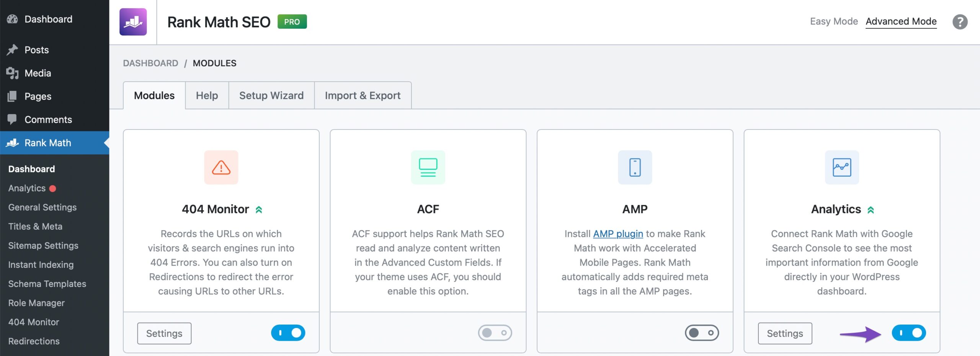Viewport: 980px width, 356px height.
Task: Follow the AMP plugin link
Action: click(617, 234)
